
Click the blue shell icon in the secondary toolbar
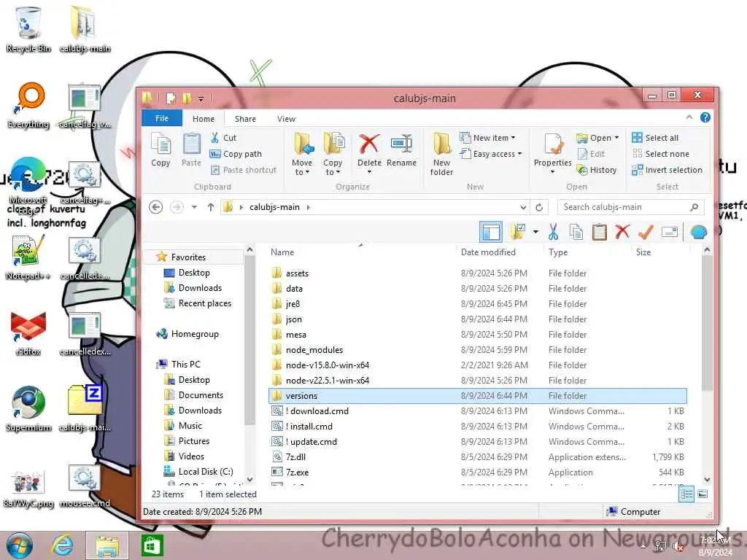click(698, 233)
